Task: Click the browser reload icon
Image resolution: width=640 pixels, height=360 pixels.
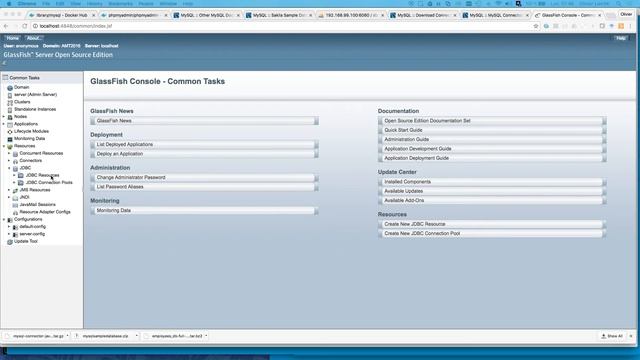Action: (24, 26)
